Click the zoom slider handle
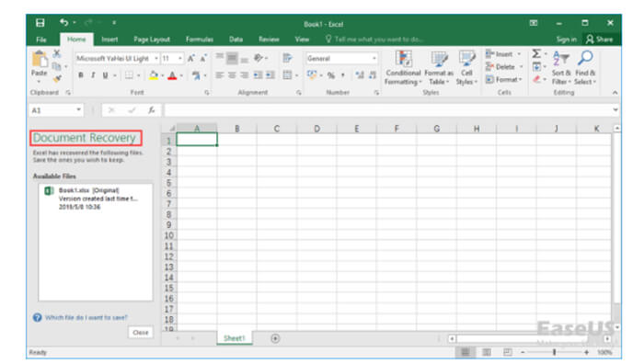The height and width of the screenshot is (364, 644). [554, 352]
